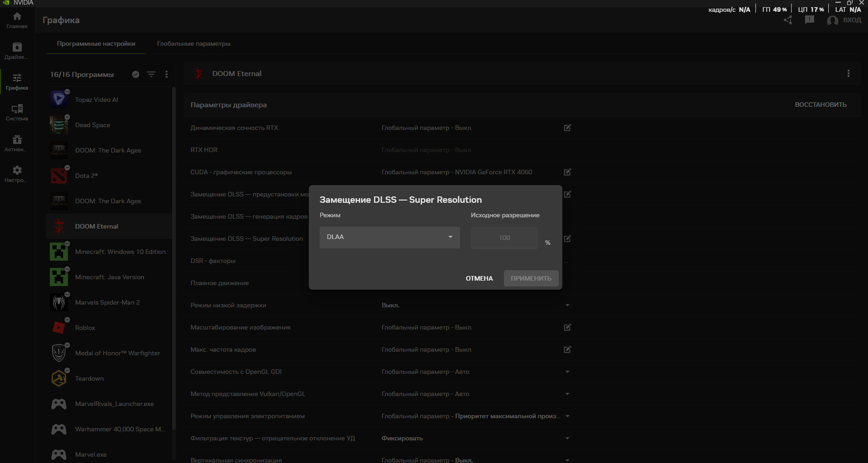Open the programs list three-dot menu
This screenshot has width=868, height=463.
167,74
